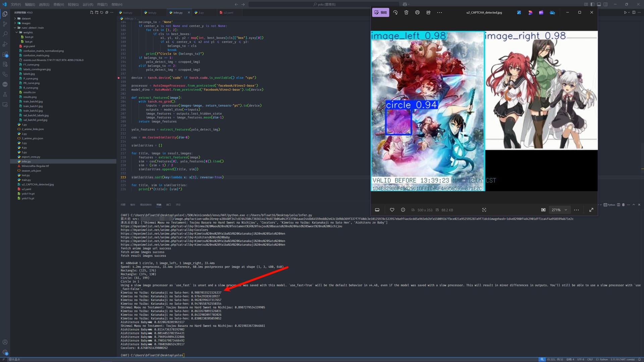Screen dimensions: 644x362
Task: Click the OneDrive cloud icon in Photos
Action: click(x=552, y=12)
